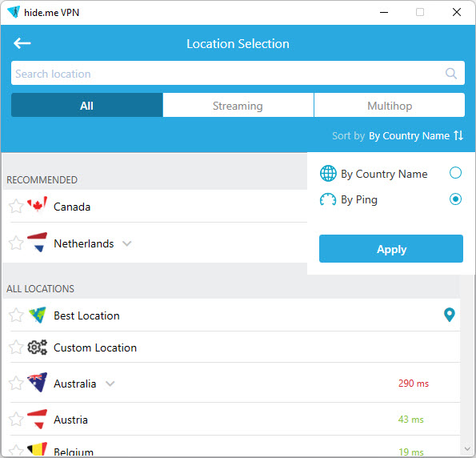Open the Sort by By Country Name dropdown
Screen dimensions: 476x458
(x=398, y=135)
